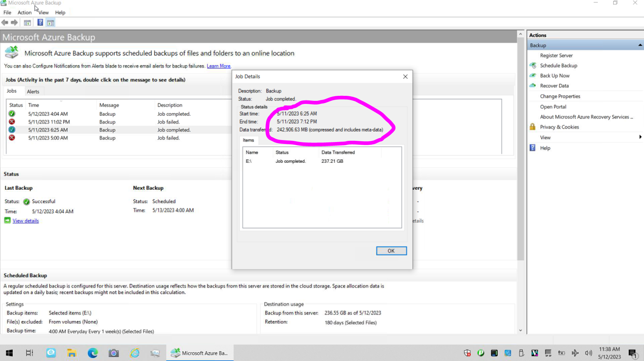Click the Recover Data icon
644x361 pixels.
tap(533, 85)
